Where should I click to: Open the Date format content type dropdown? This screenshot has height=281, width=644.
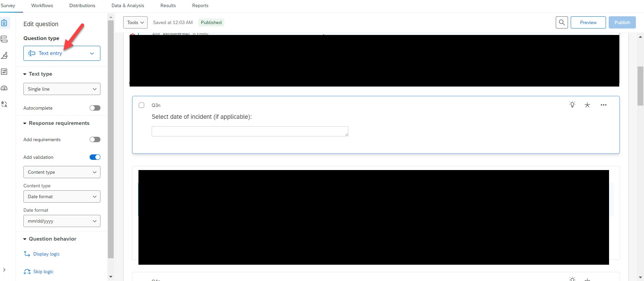[62, 196]
